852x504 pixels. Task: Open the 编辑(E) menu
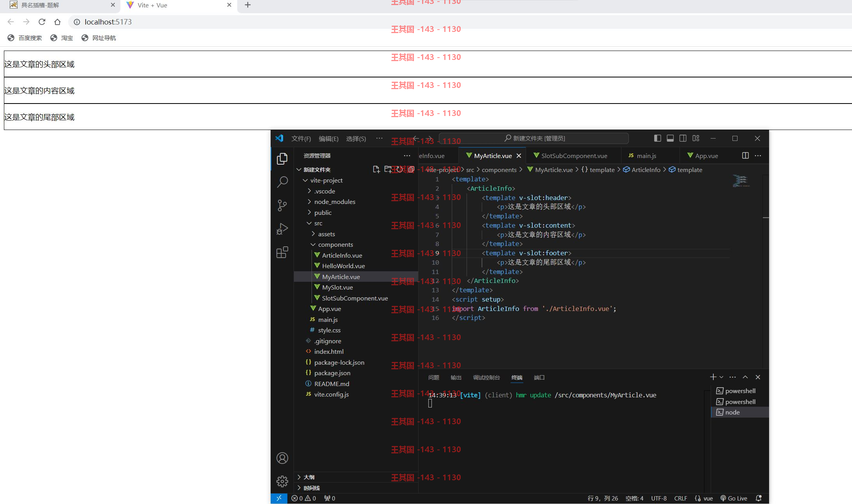point(328,139)
